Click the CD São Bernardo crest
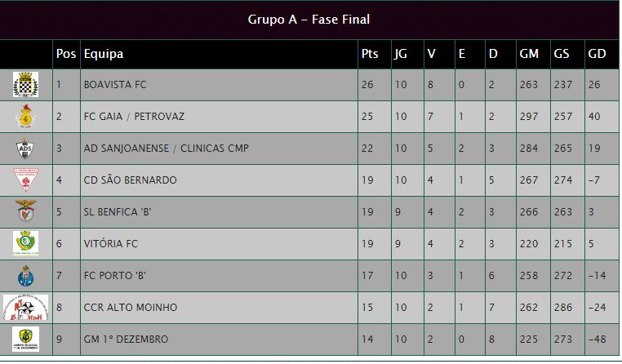The width and height of the screenshot is (622, 364). [25, 180]
